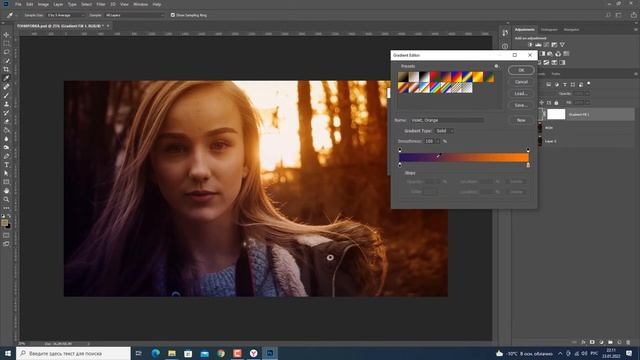640x360 pixels.
Task: Click New in Gradient Editor
Action: point(521,120)
